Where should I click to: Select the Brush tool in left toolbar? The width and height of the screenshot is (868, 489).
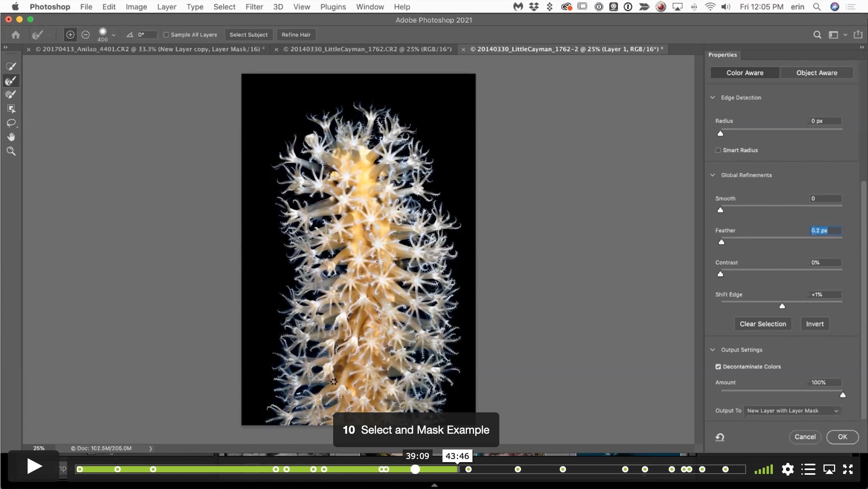(11, 95)
